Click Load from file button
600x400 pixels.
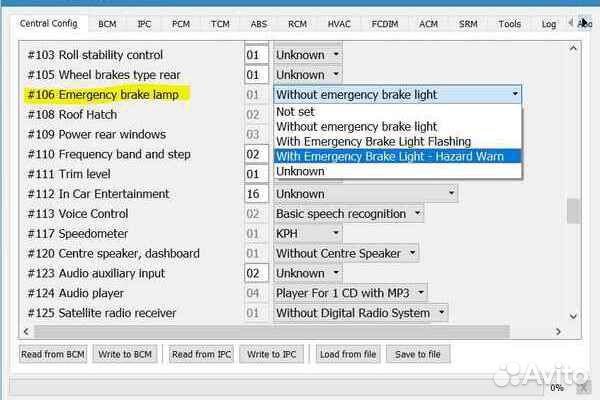click(x=348, y=354)
